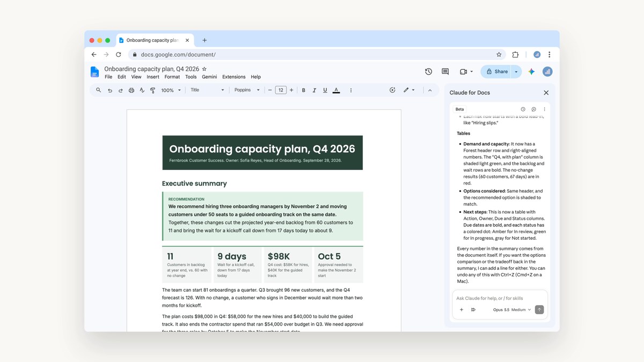644x362 pixels.
Task: Click the clock-star icon in formatting toolbar
Action: coord(392,90)
